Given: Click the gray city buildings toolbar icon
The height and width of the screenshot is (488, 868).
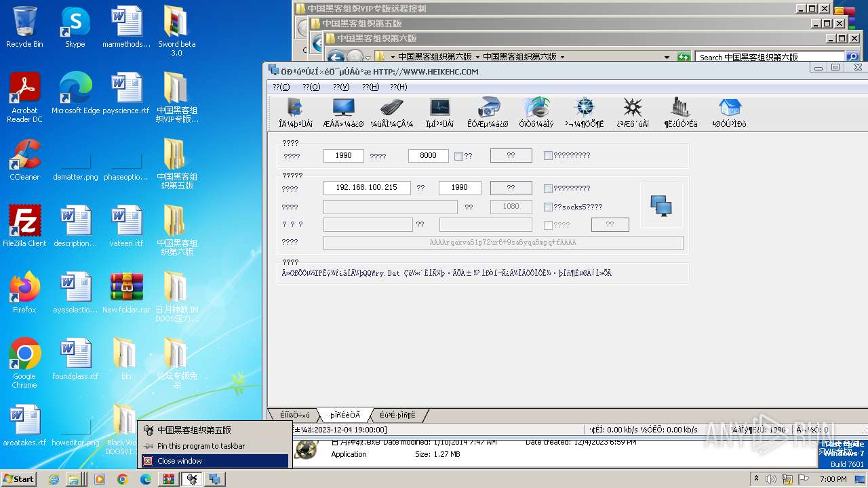Looking at the screenshot, I should point(680,112).
